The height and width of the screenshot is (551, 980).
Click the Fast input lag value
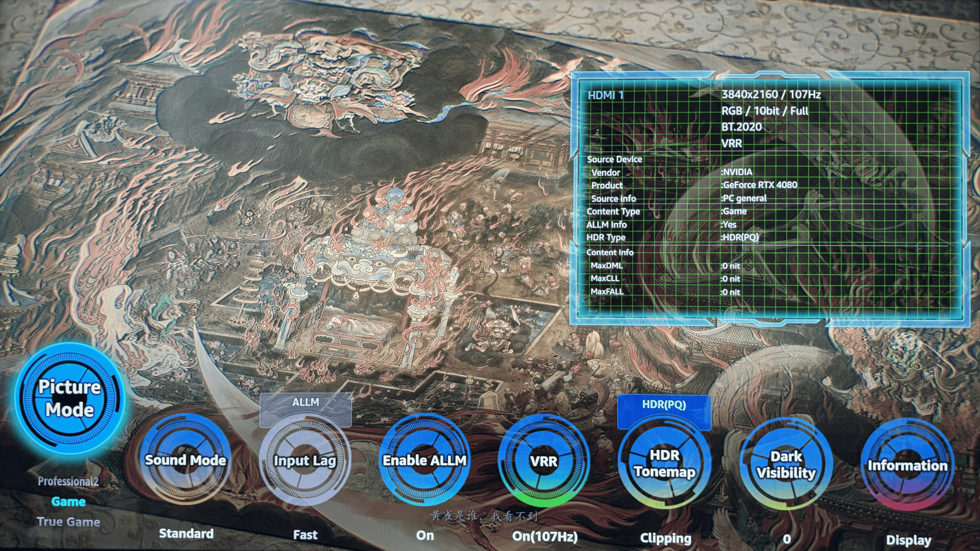click(x=305, y=535)
